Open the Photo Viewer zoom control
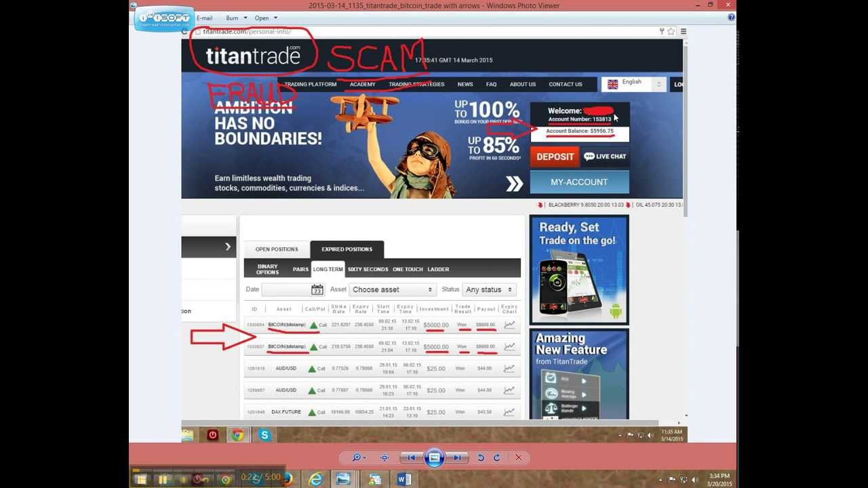 pos(357,457)
